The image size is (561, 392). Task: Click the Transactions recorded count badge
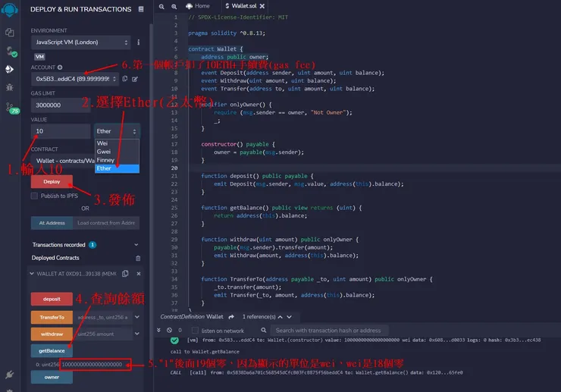pyautogui.click(x=92, y=245)
